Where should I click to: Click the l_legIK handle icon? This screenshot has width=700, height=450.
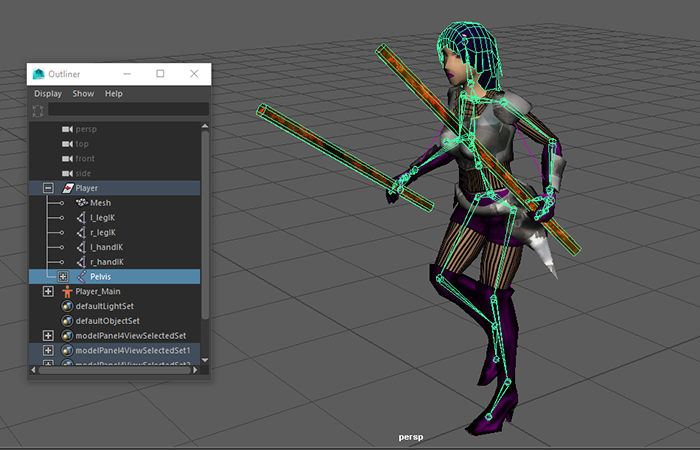click(x=81, y=218)
